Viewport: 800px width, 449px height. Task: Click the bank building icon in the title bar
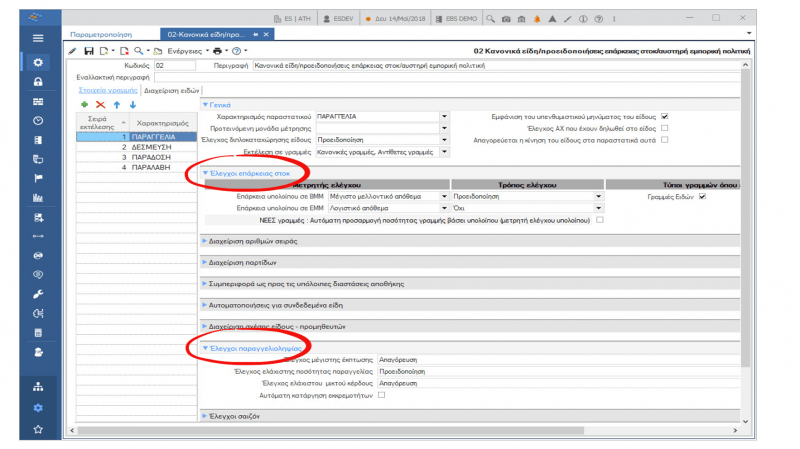pyautogui.click(x=521, y=19)
